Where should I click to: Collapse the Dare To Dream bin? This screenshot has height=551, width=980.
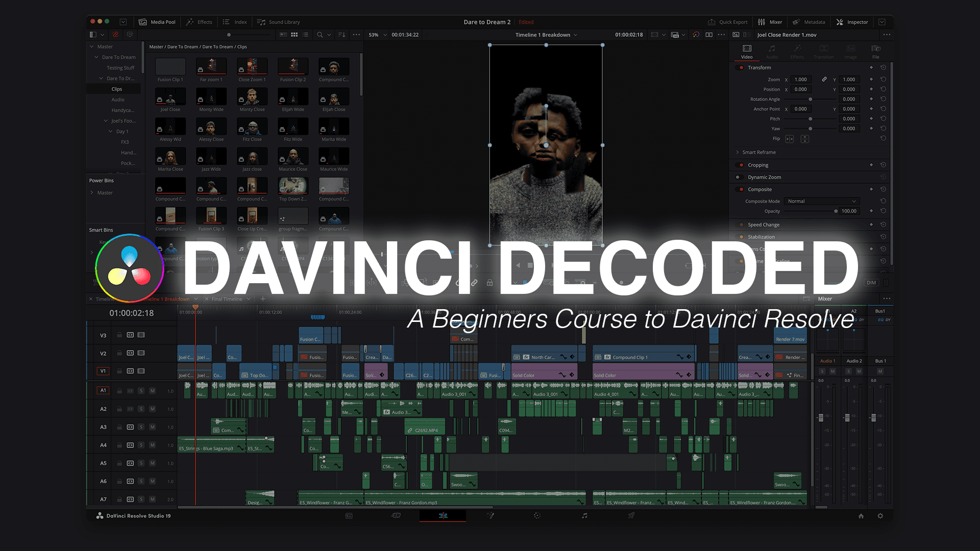(96, 57)
